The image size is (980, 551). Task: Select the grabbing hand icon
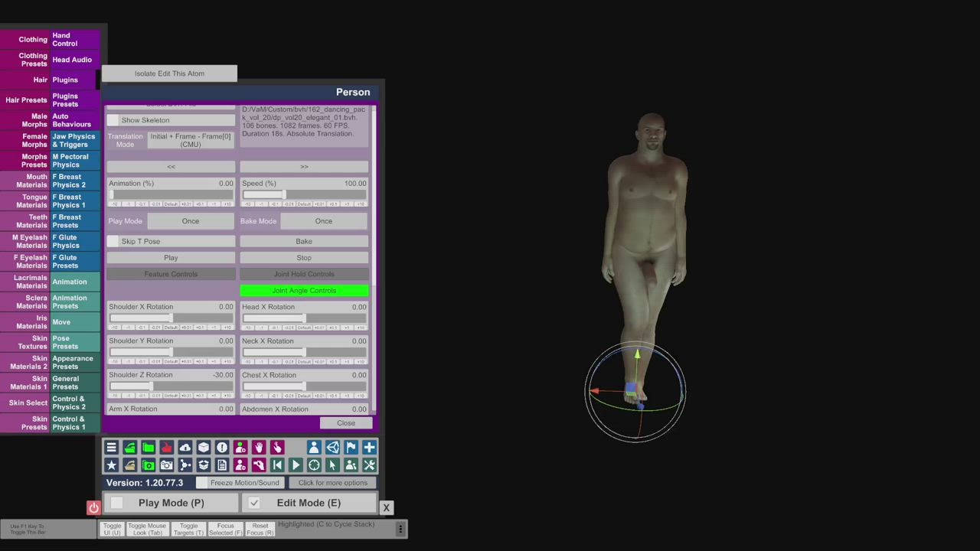coord(259,465)
